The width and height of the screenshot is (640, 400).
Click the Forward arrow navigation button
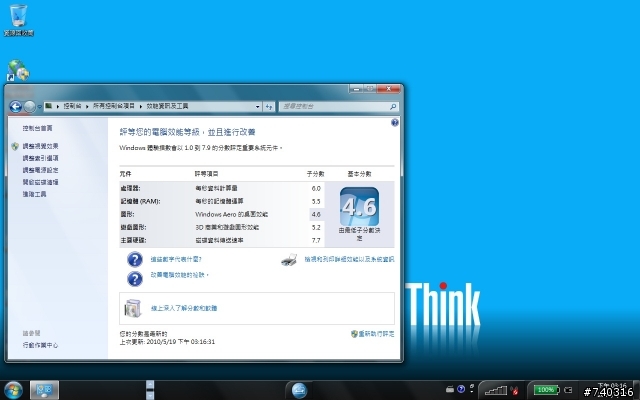pos(29,107)
